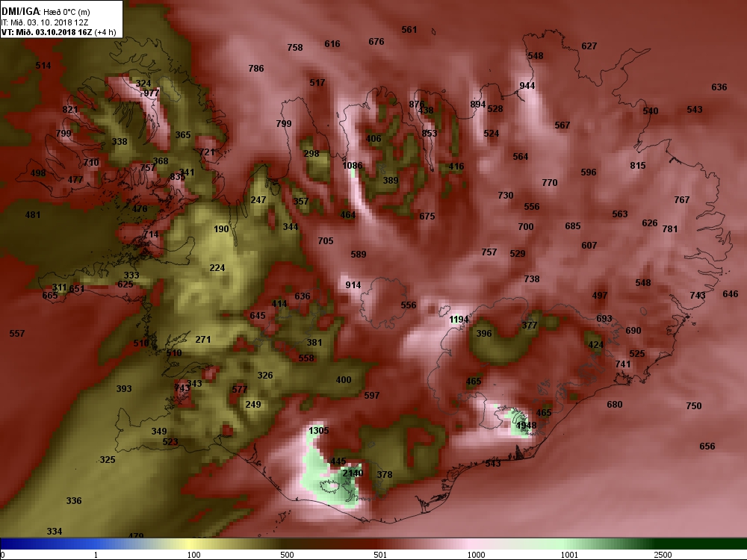Click the 324 value label
This screenshot has height=560, width=747.
pos(143,84)
